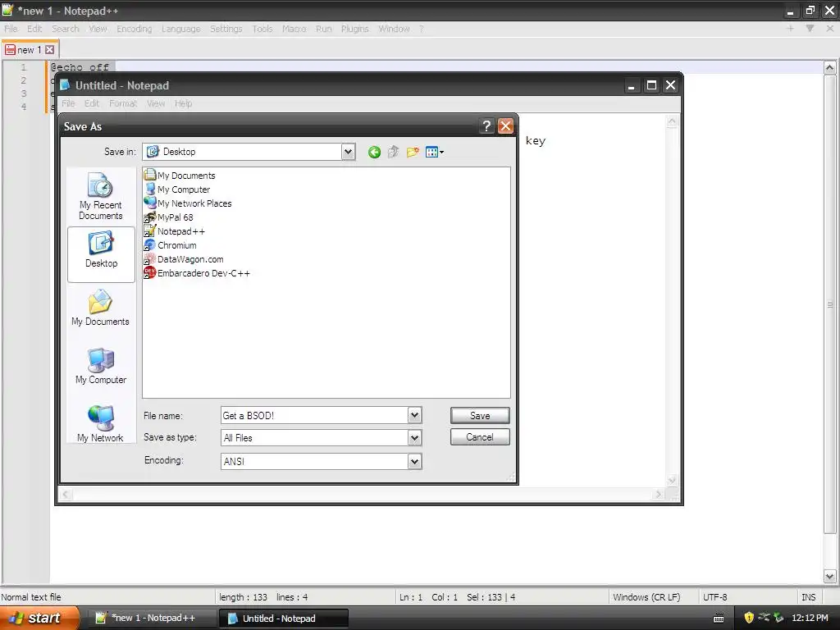Select the MyPal 68 shortcut
The image size is (840, 630).
pyautogui.click(x=169, y=217)
